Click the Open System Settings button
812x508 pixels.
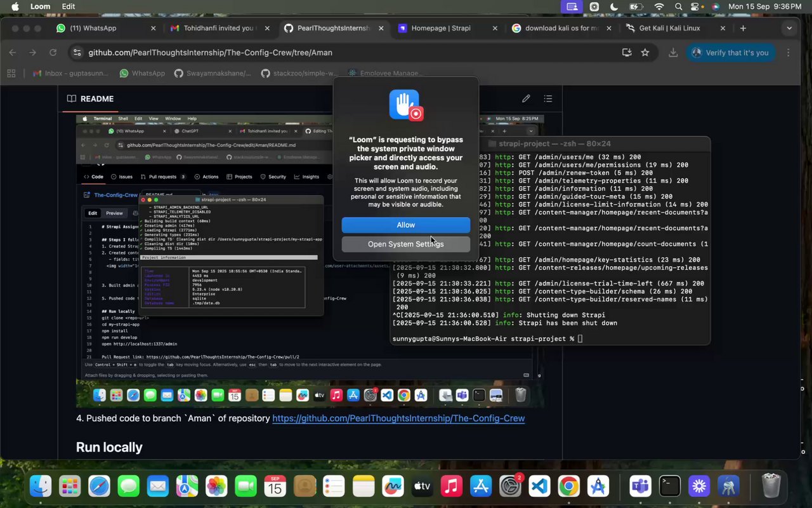point(406,244)
